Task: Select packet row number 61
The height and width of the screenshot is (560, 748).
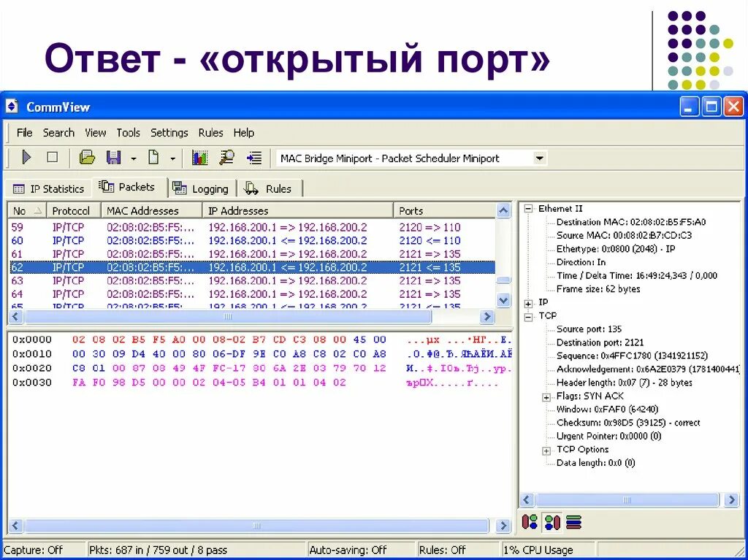Action: click(252, 254)
